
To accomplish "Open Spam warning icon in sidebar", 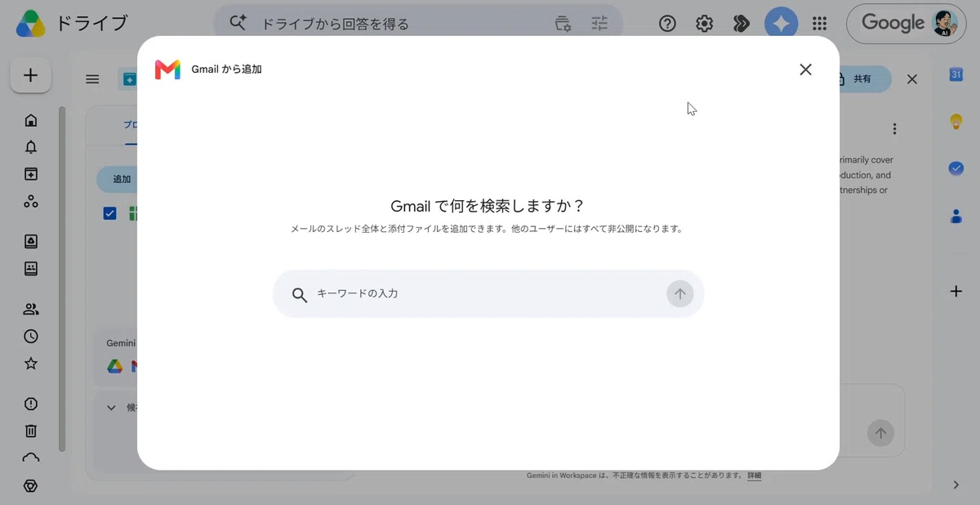I will (31, 404).
